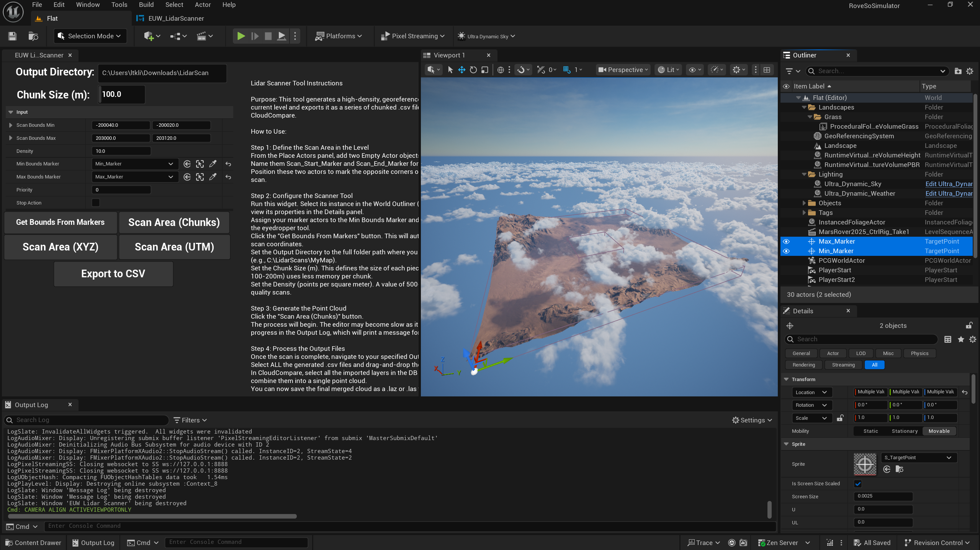The image size is (980, 550).
Task: Click the add new folder icon in Outliner
Action: [x=958, y=71]
